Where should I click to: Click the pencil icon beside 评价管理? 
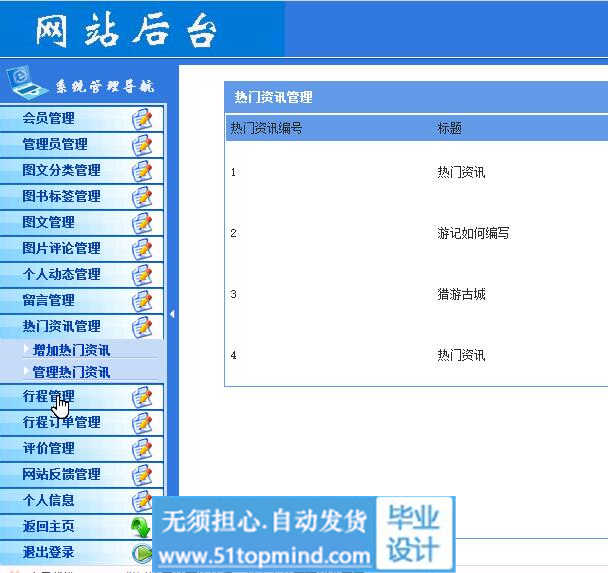pyautogui.click(x=142, y=448)
